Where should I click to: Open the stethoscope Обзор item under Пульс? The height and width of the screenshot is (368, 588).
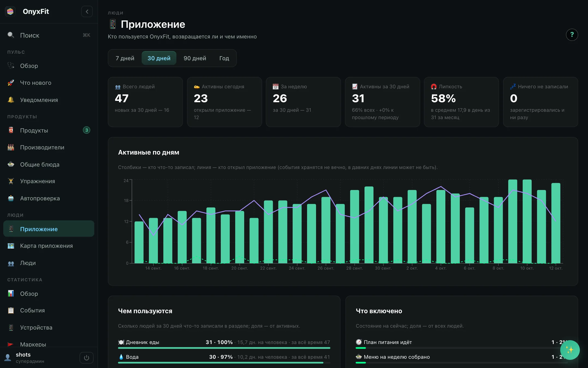click(x=49, y=66)
